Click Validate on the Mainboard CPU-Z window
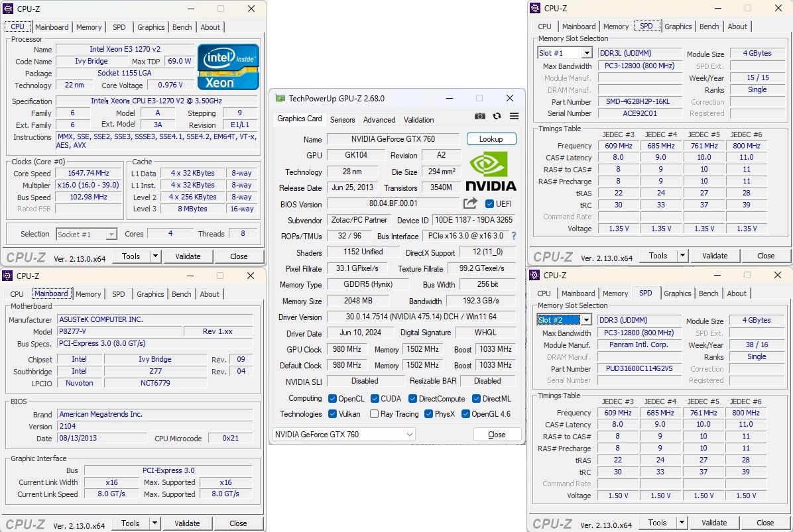The height and width of the screenshot is (532, 793). (188, 523)
